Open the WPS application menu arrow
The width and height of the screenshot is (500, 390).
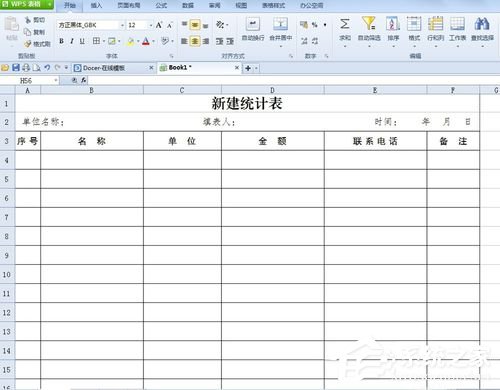coord(49,4)
